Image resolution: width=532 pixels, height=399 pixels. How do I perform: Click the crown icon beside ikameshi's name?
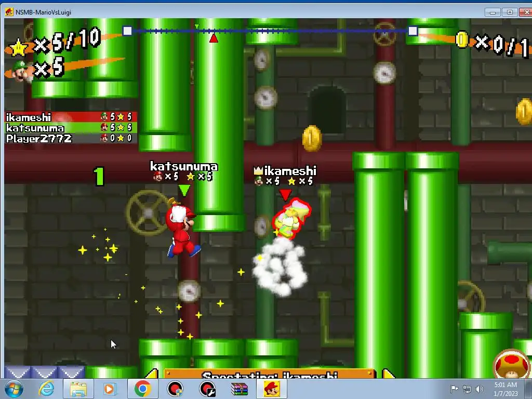coord(258,170)
